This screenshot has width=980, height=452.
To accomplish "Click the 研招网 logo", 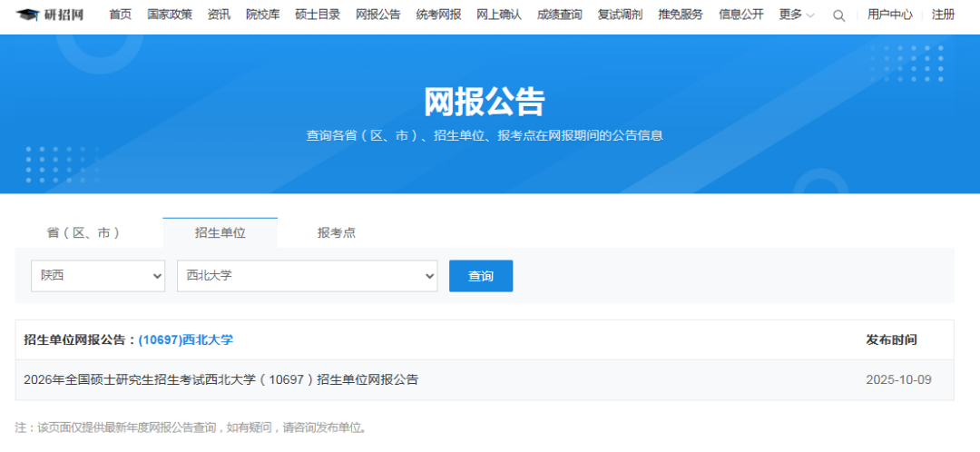I will click(x=50, y=15).
